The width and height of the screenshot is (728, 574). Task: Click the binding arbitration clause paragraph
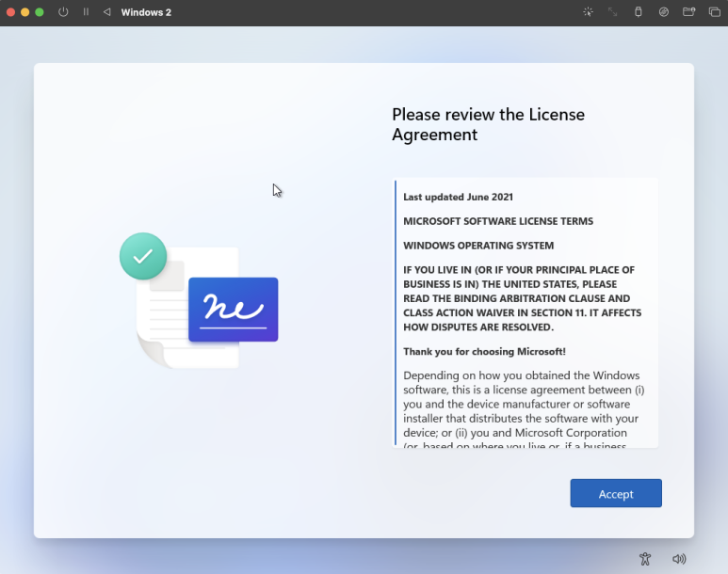pos(522,298)
